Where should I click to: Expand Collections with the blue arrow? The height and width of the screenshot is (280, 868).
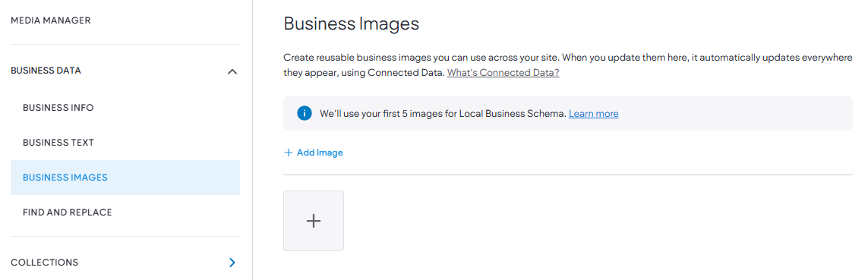tap(232, 263)
